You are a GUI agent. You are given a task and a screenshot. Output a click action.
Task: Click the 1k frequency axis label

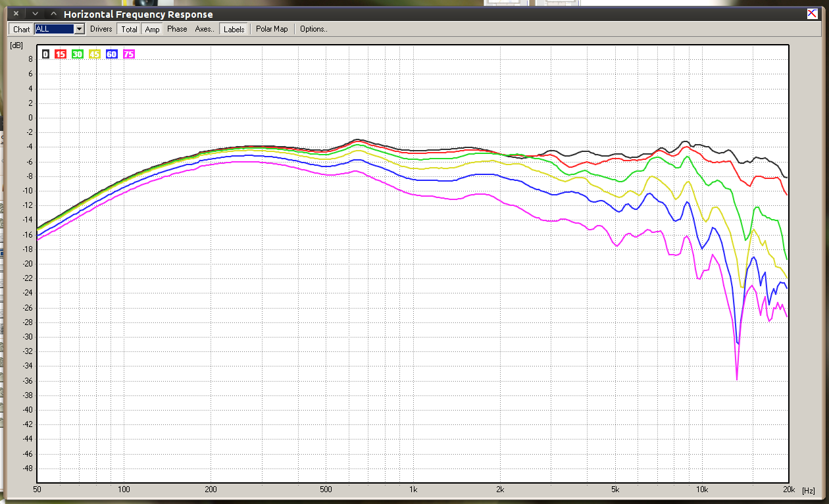pyautogui.click(x=413, y=490)
